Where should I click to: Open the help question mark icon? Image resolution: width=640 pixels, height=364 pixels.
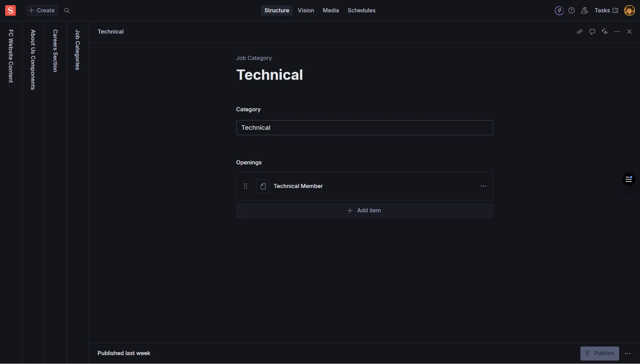pos(572,11)
